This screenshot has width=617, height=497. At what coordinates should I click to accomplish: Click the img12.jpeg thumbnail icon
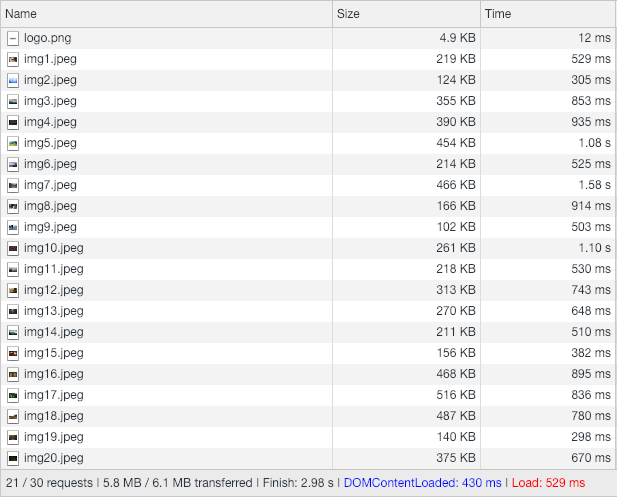[13, 290]
